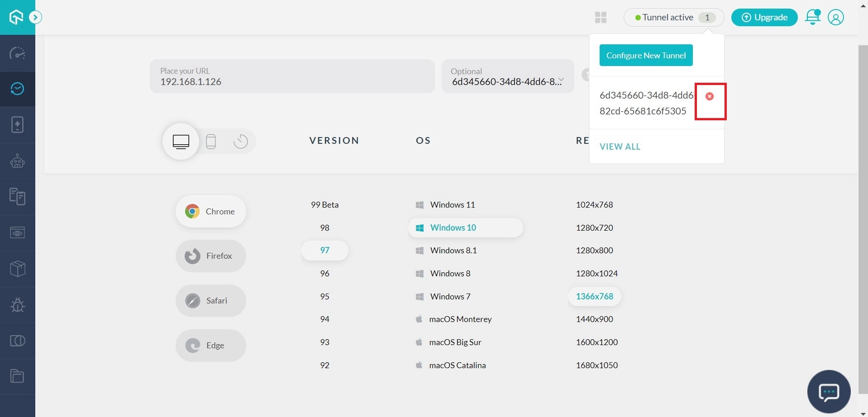Open the chat support widget
The width and height of the screenshot is (868, 417).
click(829, 392)
